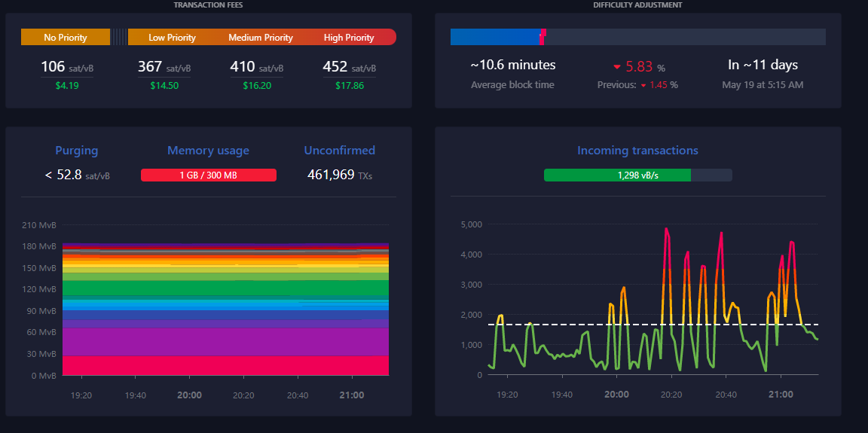Click the Medium Priority fee label

coord(260,38)
